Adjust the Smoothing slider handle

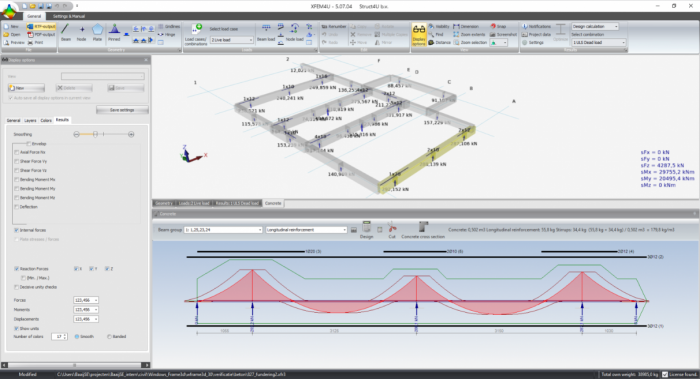pos(95,134)
